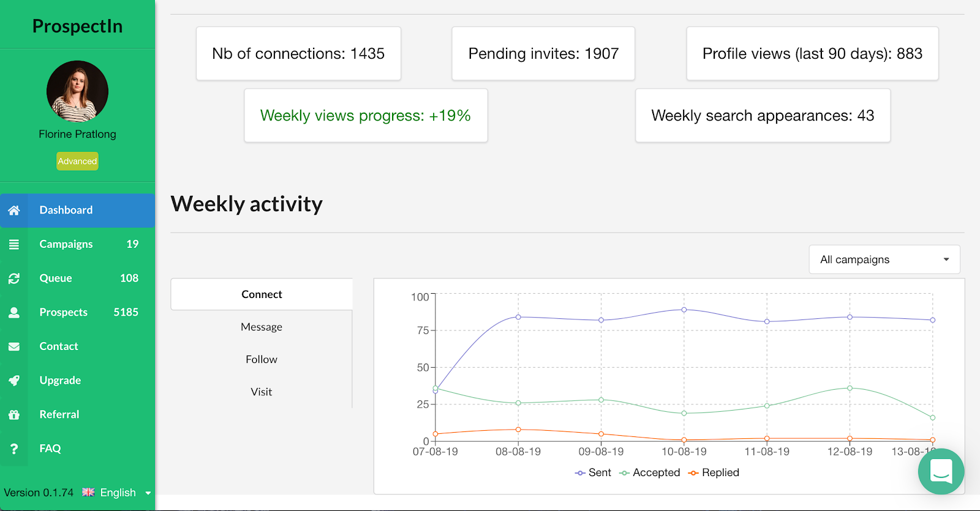
Task: Click the Dashboard home icon
Action: coord(14,210)
